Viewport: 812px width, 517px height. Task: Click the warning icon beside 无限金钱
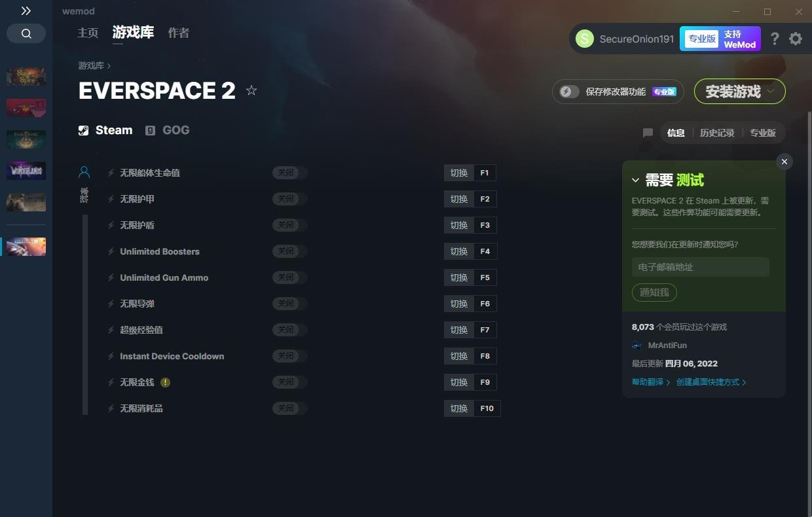[165, 382]
